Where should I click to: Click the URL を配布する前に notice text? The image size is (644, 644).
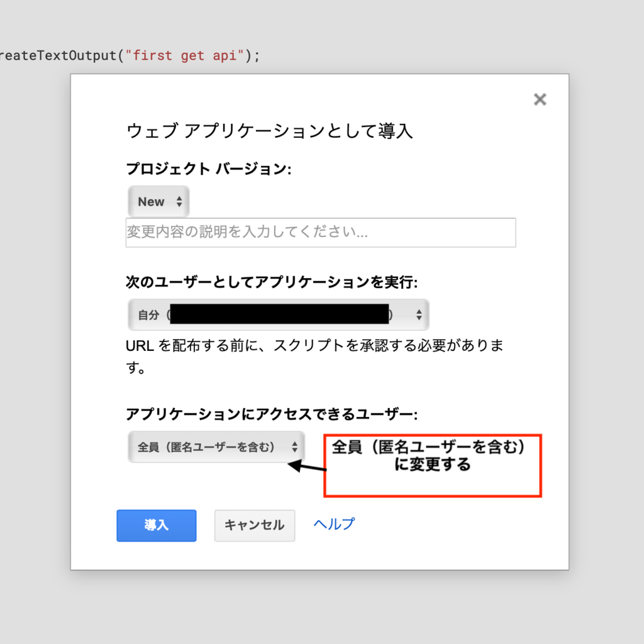314,356
